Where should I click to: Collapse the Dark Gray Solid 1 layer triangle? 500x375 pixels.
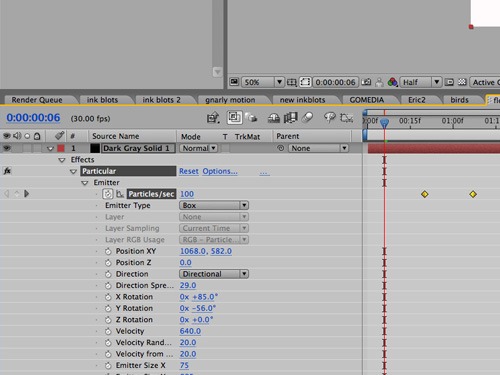point(50,149)
